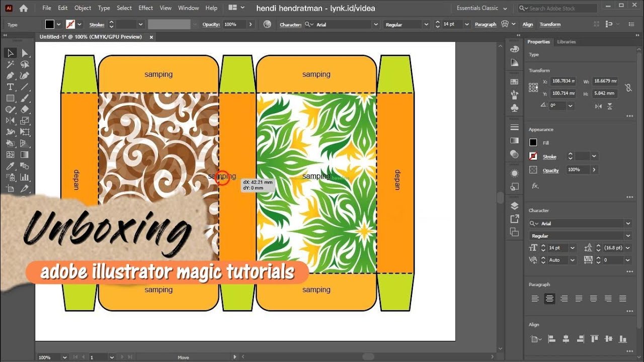Expand the rotation angle dropdown

pos(570,106)
